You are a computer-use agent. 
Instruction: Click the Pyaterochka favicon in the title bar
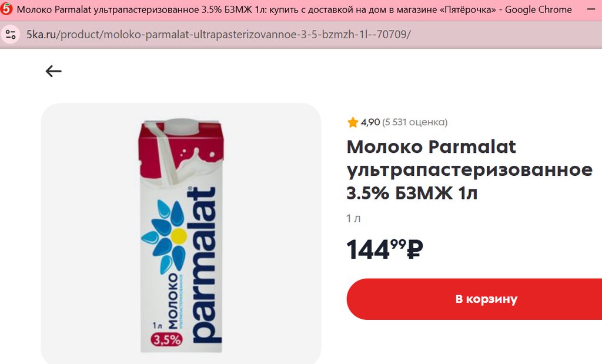coord(6,9)
